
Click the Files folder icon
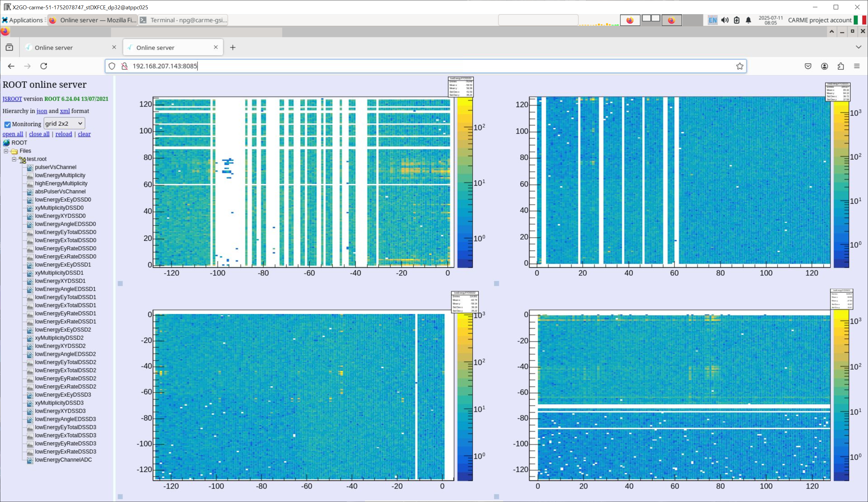[x=14, y=151]
